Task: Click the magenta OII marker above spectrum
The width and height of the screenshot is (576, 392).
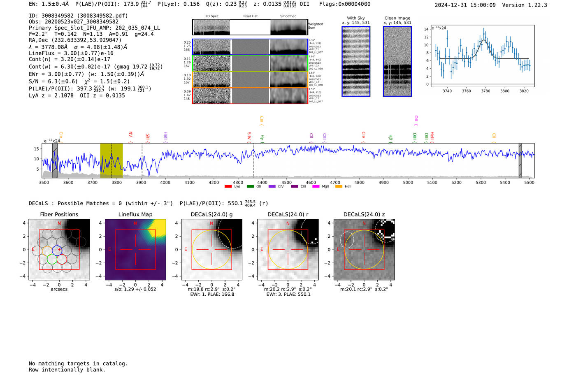Action: pyautogui.click(x=416, y=121)
